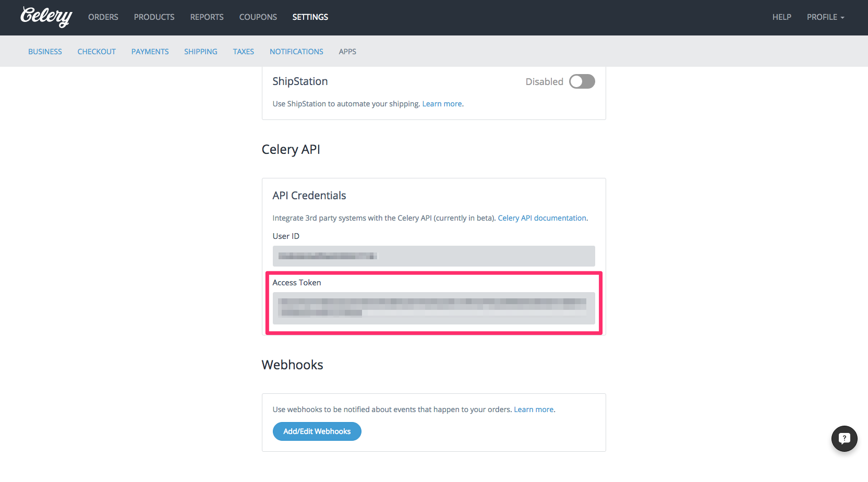Open the help chat bubble icon
The image size is (868, 482).
click(x=844, y=439)
